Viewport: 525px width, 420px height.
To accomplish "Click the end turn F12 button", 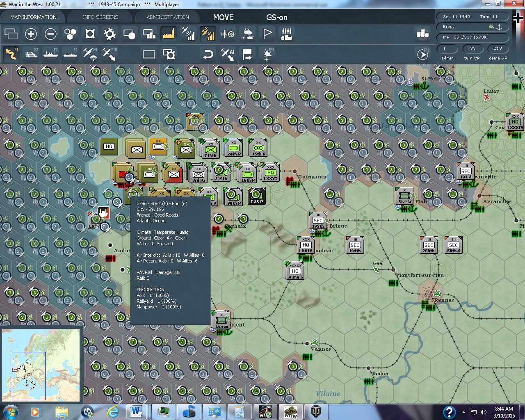I will pyautogui.click(x=423, y=54).
